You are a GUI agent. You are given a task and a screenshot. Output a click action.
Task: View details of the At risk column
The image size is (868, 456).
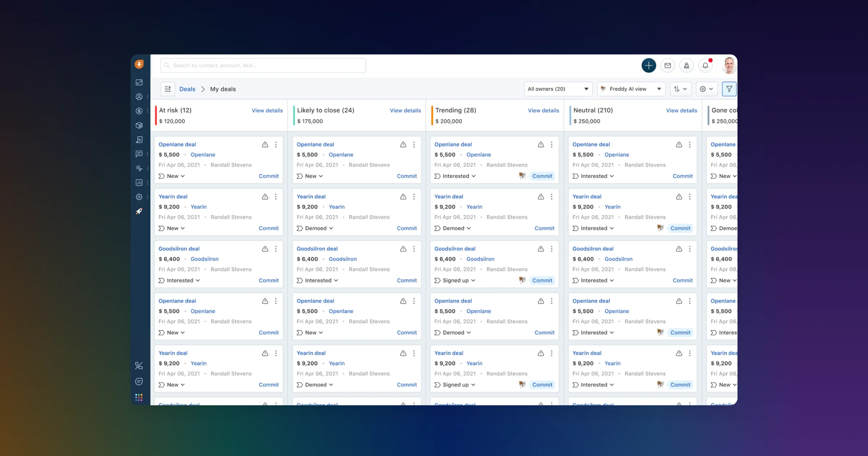[267, 110]
